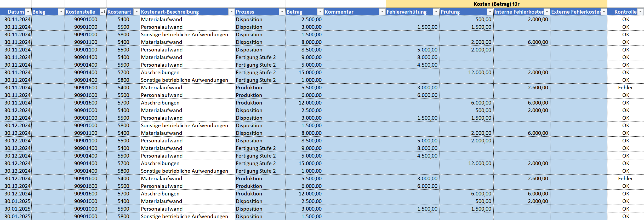The image size is (644, 220).
Task: Click 'Fertigung Stufe 2' in 30.12.2024 Abschreibungen row
Action: 260,163
